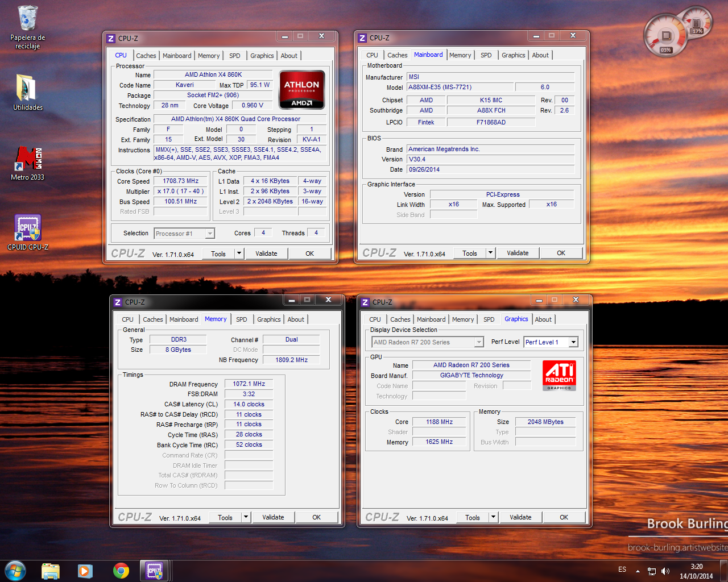This screenshot has width=728, height=582.
Task: Open the Processor #1 selection dropdown
Action: click(184, 234)
